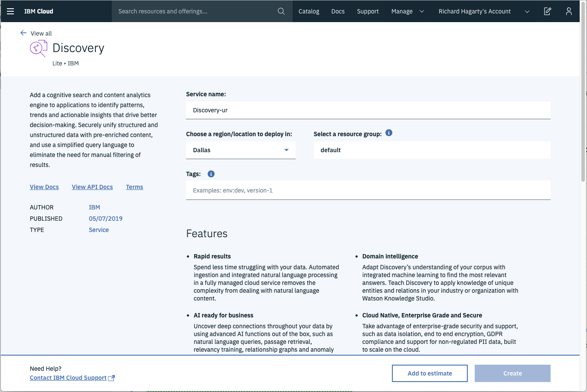Show info for resource group
The width and height of the screenshot is (587, 392).
pyautogui.click(x=389, y=133)
